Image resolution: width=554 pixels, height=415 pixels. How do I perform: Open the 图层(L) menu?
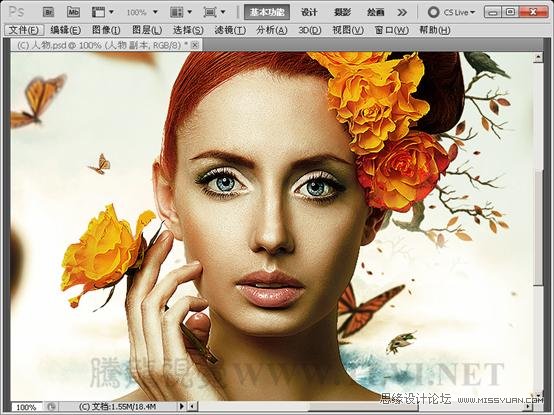(x=147, y=30)
